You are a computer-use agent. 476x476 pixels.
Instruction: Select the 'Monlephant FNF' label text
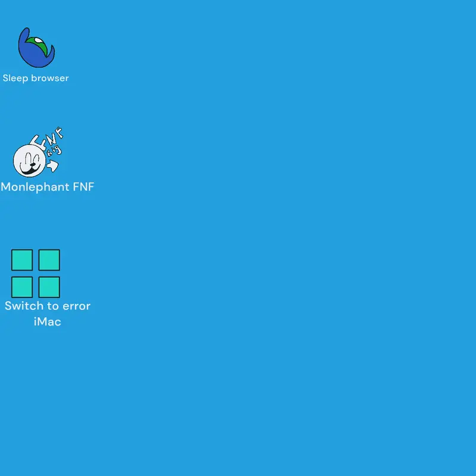48,187
